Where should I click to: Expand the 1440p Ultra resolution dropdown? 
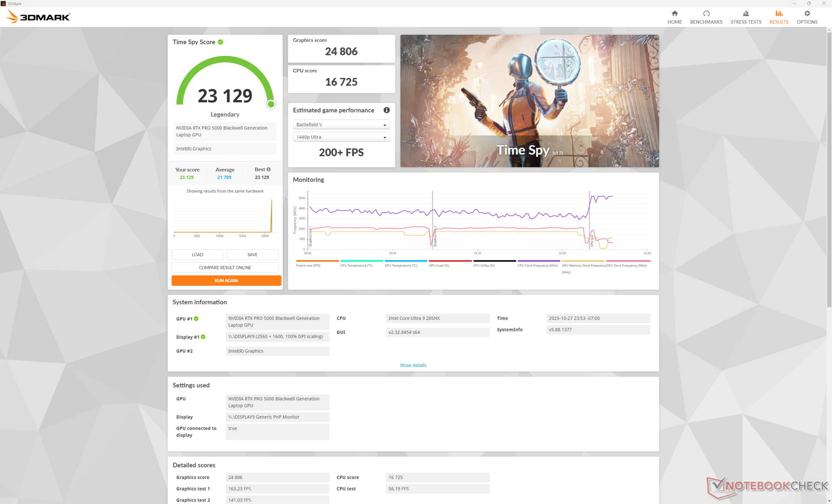click(341, 137)
